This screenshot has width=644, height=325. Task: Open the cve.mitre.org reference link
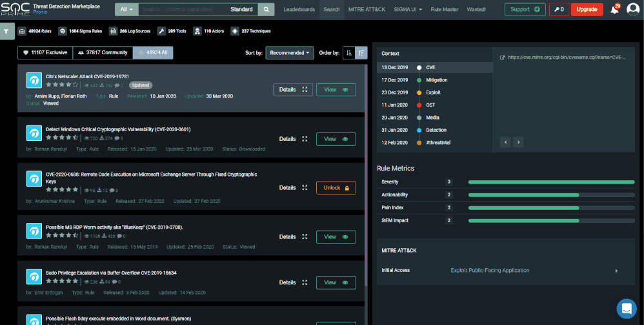click(x=567, y=58)
